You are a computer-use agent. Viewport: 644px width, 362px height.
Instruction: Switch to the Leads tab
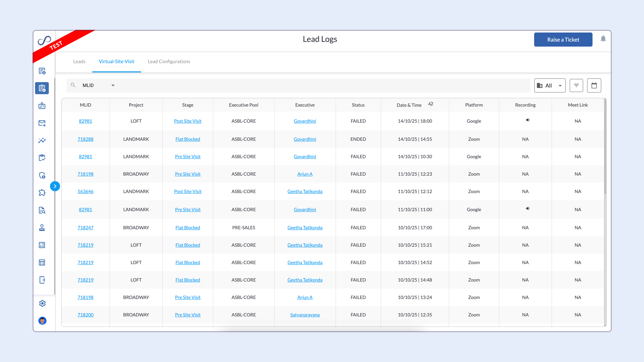pyautogui.click(x=79, y=61)
